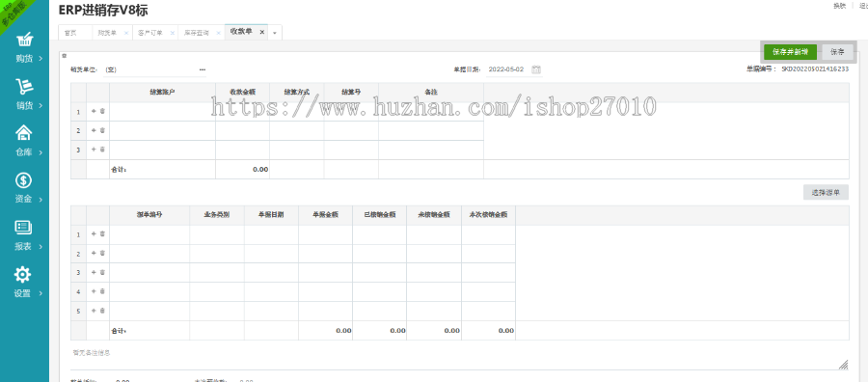Delete source document table row 5
The height and width of the screenshot is (382, 868).
click(102, 311)
